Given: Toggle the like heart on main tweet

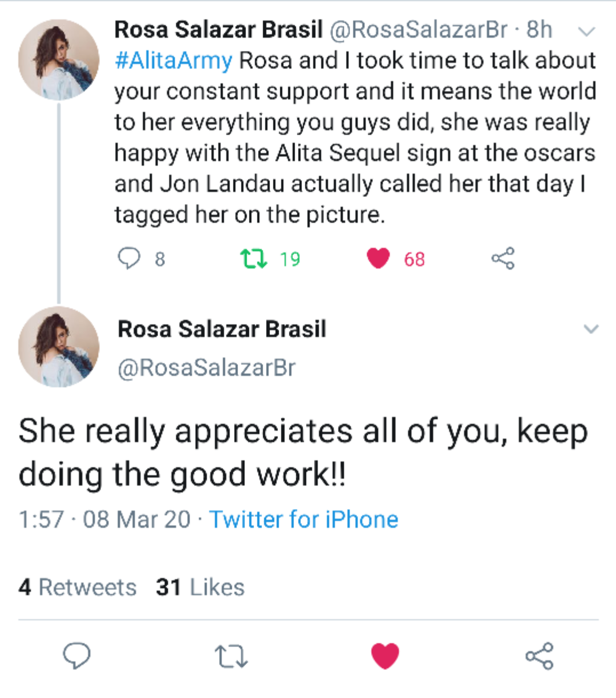Looking at the screenshot, I should click(x=385, y=656).
